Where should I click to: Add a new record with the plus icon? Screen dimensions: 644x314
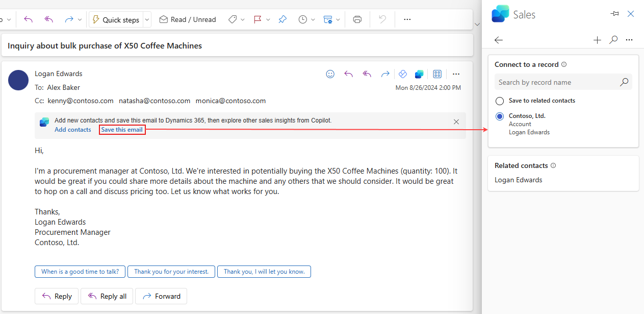[x=597, y=40]
